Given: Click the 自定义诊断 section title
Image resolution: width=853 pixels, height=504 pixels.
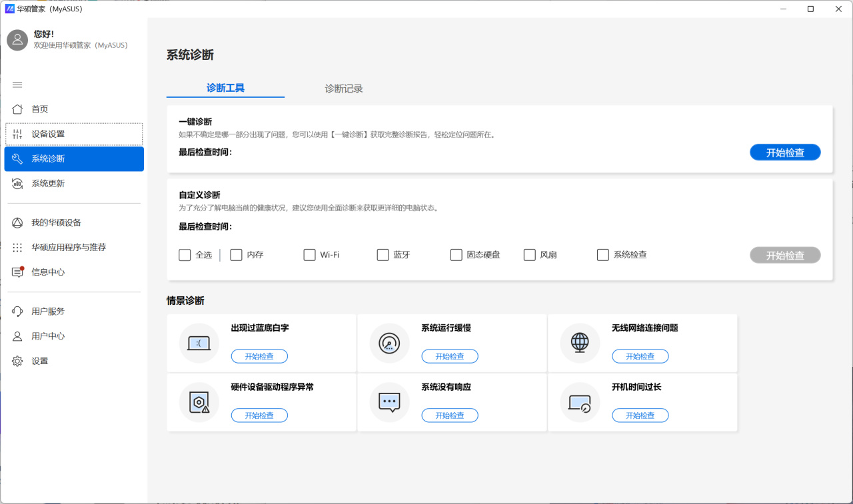Looking at the screenshot, I should pyautogui.click(x=199, y=195).
